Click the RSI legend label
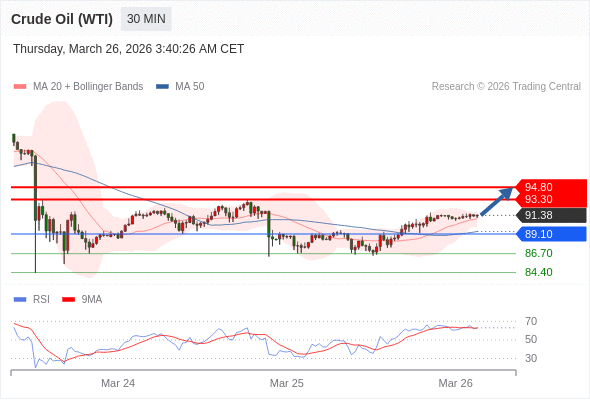 41,300
